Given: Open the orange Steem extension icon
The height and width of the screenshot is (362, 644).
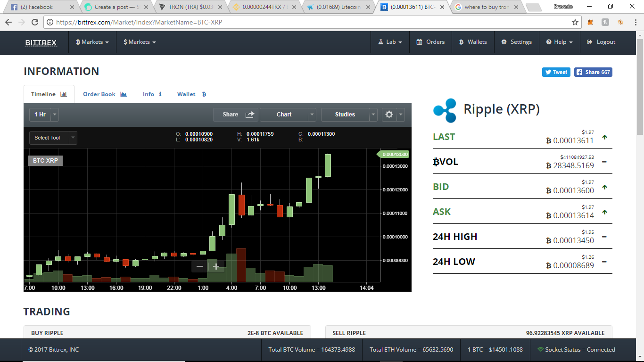Looking at the screenshot, I should [621, 22].
